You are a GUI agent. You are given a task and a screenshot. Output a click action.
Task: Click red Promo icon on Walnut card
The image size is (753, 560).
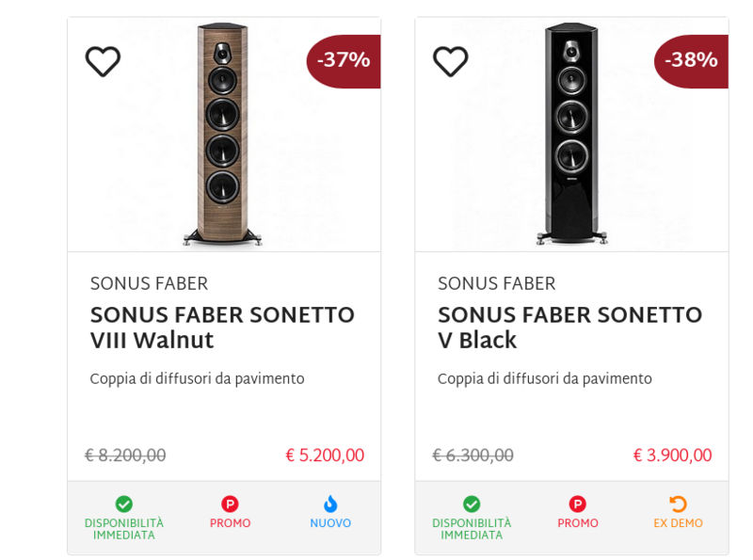tap(230, 504)
